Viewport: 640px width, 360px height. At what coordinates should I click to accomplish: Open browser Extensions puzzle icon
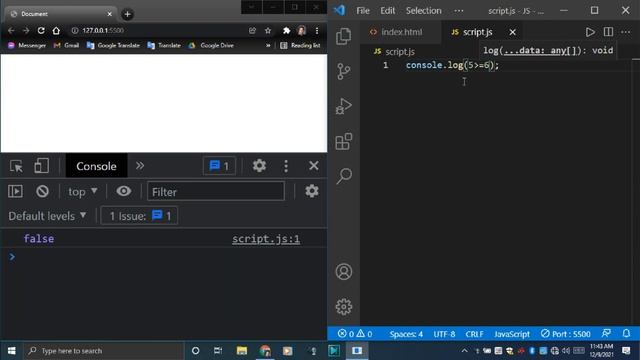(287, 31)
